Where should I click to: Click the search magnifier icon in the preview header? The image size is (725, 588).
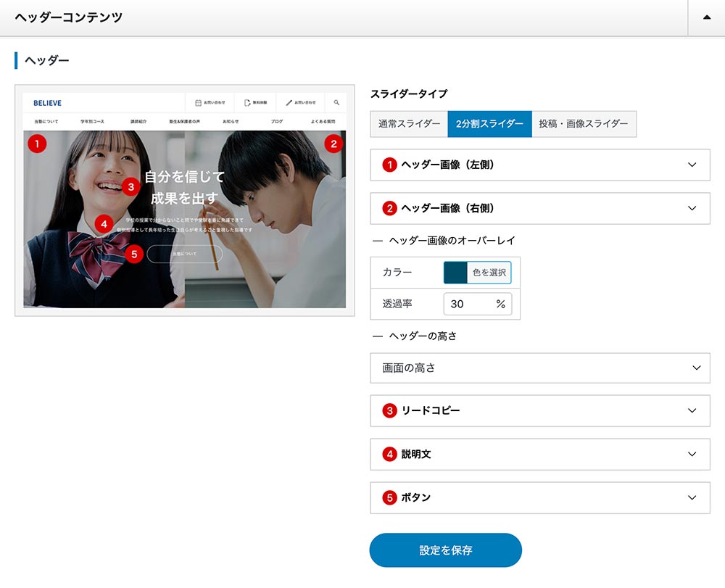pos(336,103)
